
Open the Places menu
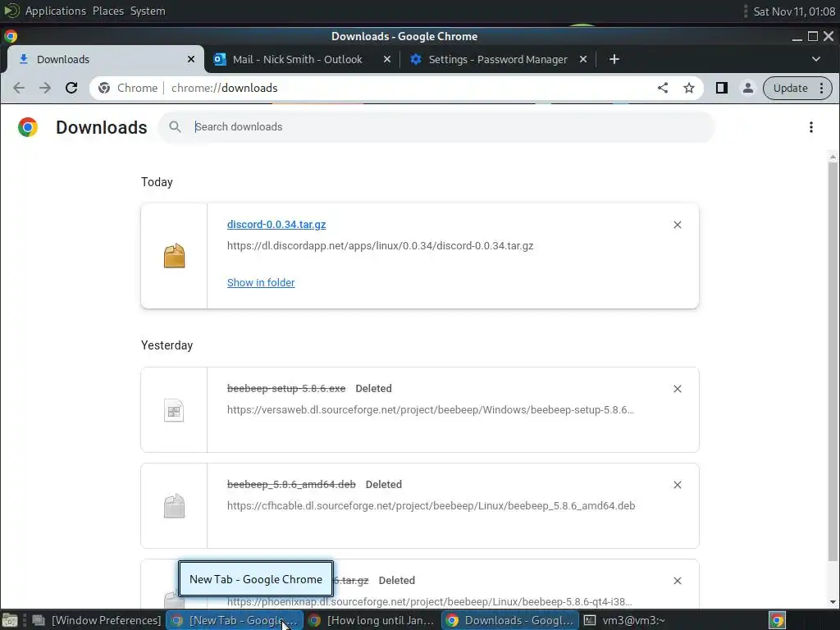(107, 11)
